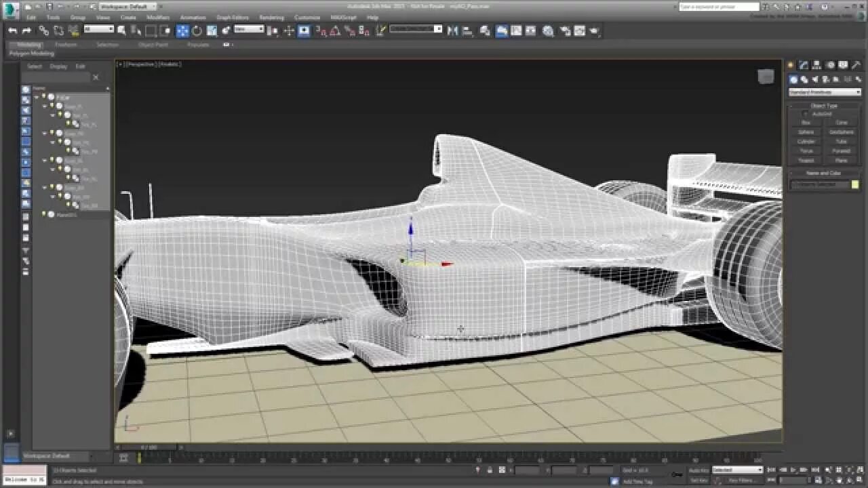Click the object color swatch

[855, 184]
